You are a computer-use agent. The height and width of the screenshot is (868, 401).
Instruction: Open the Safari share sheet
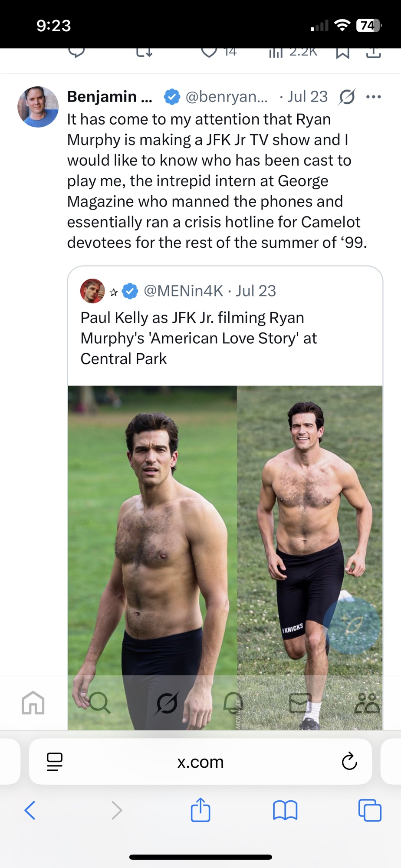pyautogui.click(x=200, y=810)
